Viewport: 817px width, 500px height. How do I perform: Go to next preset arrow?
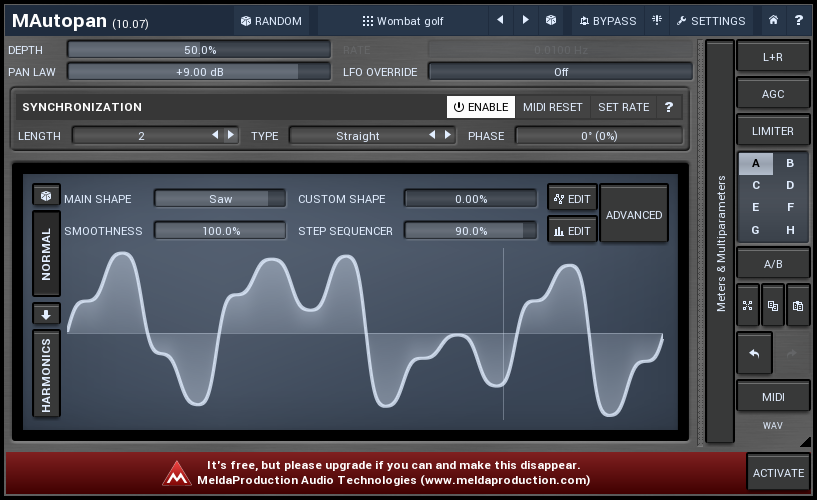tap(525, 20)
